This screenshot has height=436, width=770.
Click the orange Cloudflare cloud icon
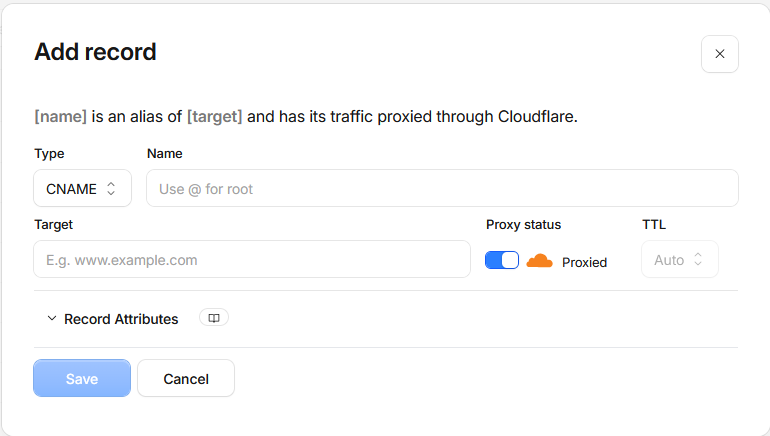click(x=539, y=261)
